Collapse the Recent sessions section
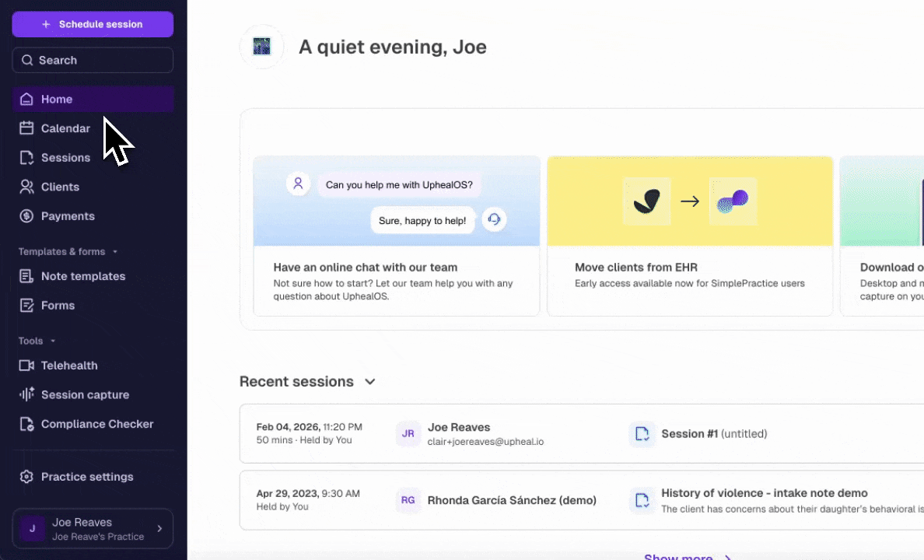Image resolution: width=924 pixels, height=560 pixels. click(370, 381)
